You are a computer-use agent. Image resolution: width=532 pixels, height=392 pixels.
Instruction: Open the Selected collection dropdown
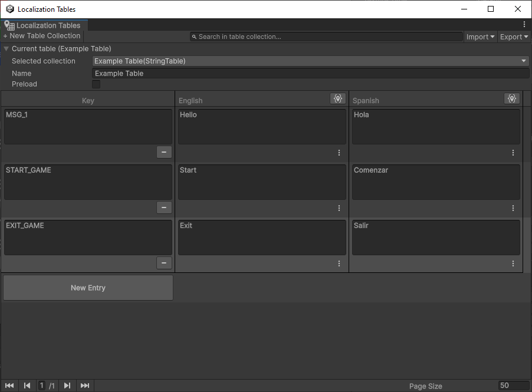(x=310, y=61)
